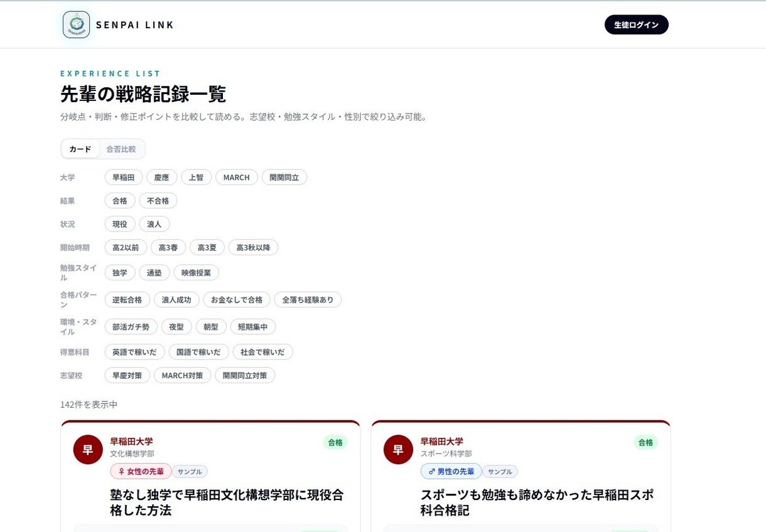
Task: Choose the 全落ち経験あり pattern chip
Action: click(x=308, y=299)
